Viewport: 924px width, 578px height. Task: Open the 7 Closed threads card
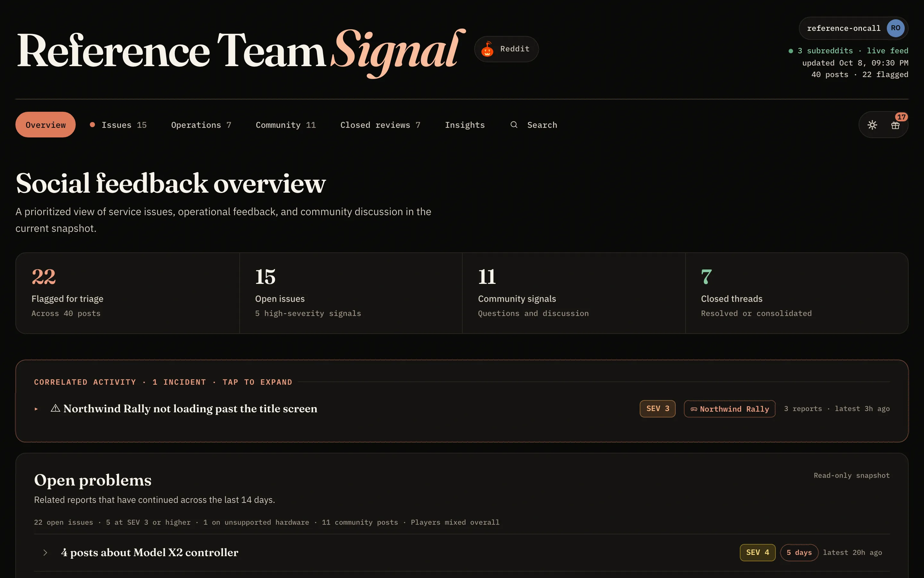pos(797,293)
